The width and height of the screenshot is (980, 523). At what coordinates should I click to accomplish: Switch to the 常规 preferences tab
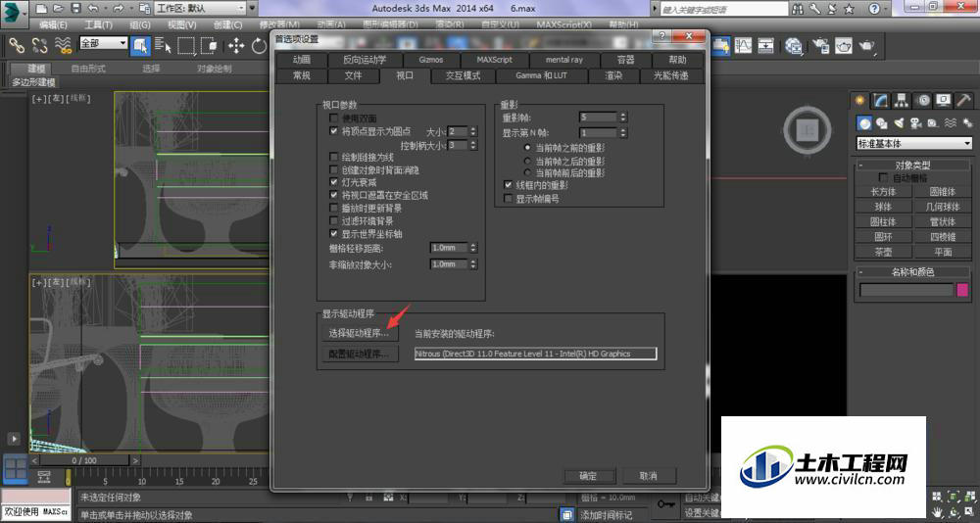point(301,75)
